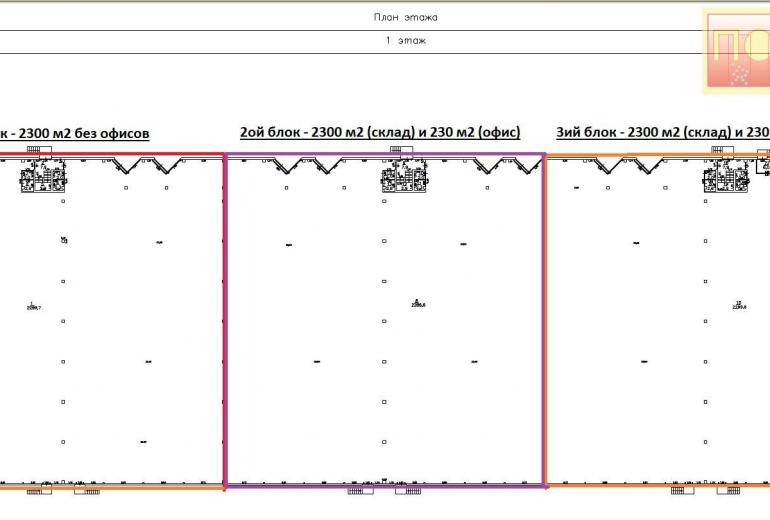Click the '1 этаж' floor label
This screenshot has width=770, height=520.
click(x=405, y=41)
